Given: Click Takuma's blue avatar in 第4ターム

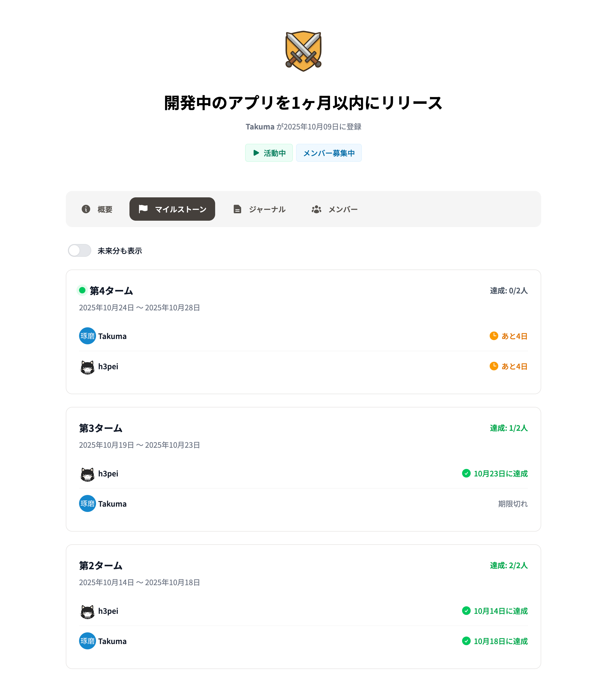Looking at the screenshot, I should click(x=87, y=336).
